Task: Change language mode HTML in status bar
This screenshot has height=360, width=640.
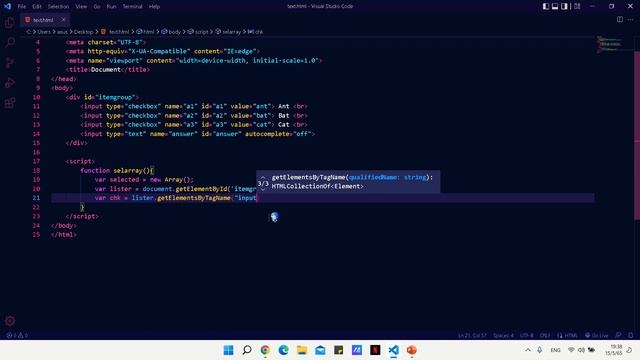Action: tap(568, 336)
